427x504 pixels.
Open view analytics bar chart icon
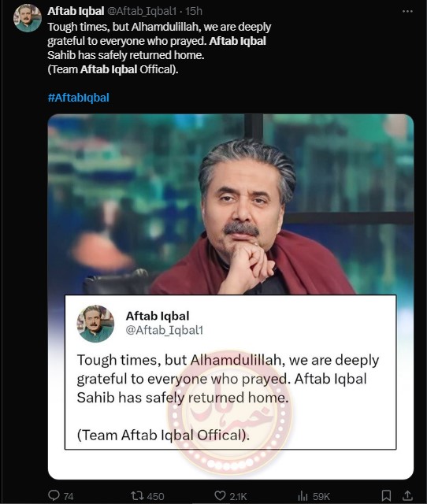click(303, 495)
